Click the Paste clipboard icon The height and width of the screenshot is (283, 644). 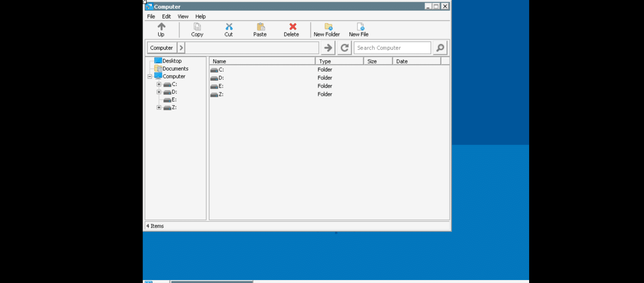[260, 27]
